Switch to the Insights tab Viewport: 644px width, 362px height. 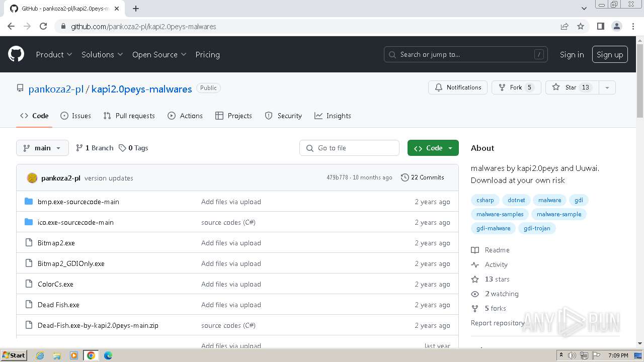333,116
